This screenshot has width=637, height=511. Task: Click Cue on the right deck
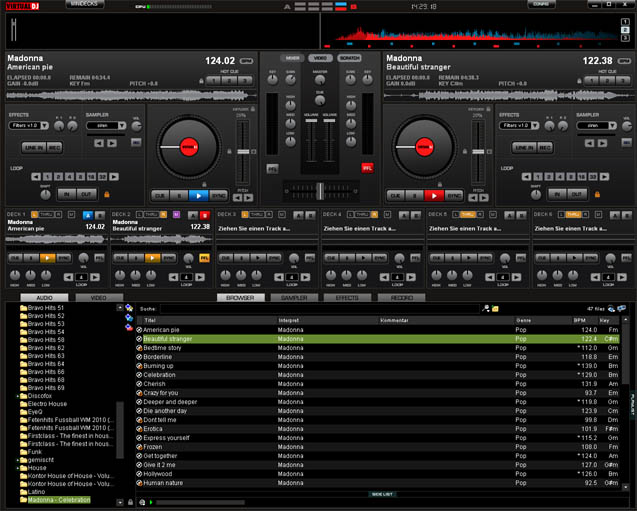395,196
